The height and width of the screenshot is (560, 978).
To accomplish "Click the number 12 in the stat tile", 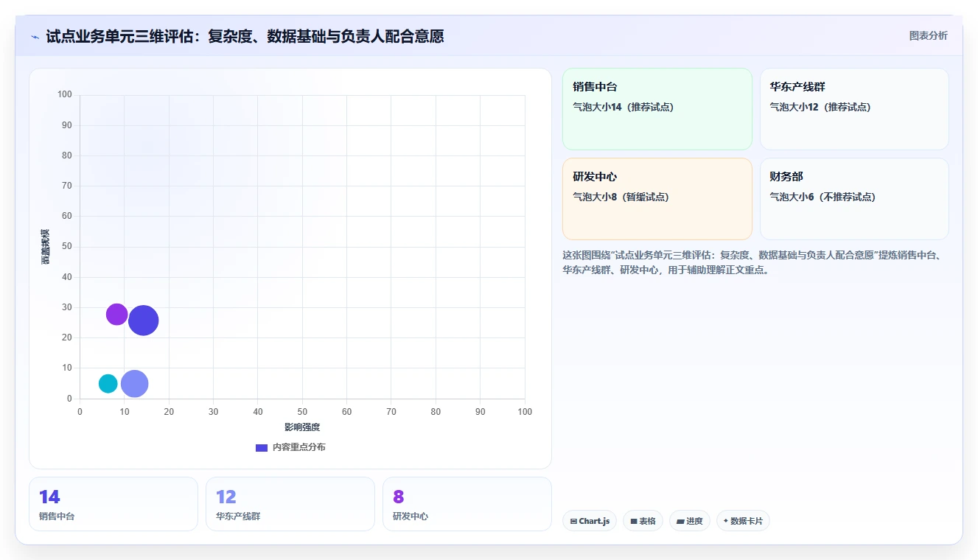I will click(x=226, y=497).
